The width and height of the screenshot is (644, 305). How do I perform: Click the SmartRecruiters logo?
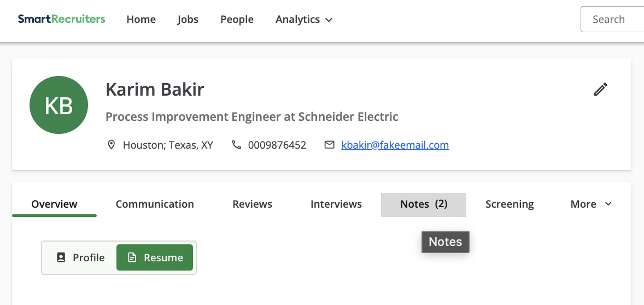[62, 19]
